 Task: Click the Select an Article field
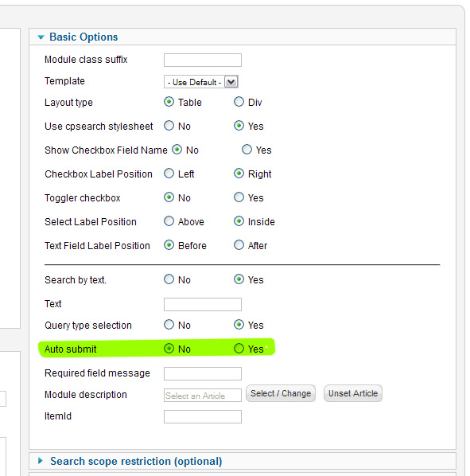pos(203,396)
